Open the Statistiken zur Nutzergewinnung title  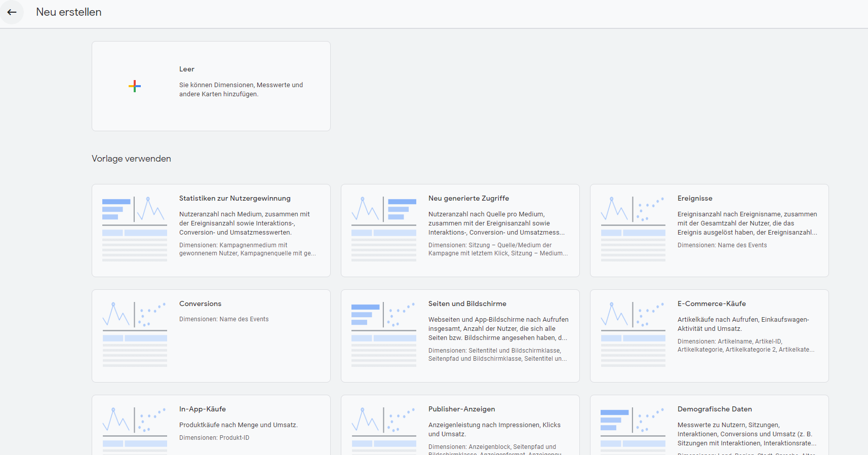coord(235,199)
